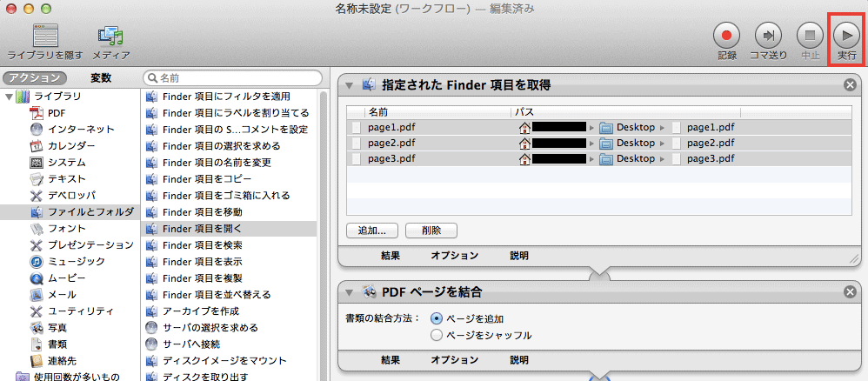Click the 名前 search field
Screen dimensions: 868x381
[x=232, y=78]
